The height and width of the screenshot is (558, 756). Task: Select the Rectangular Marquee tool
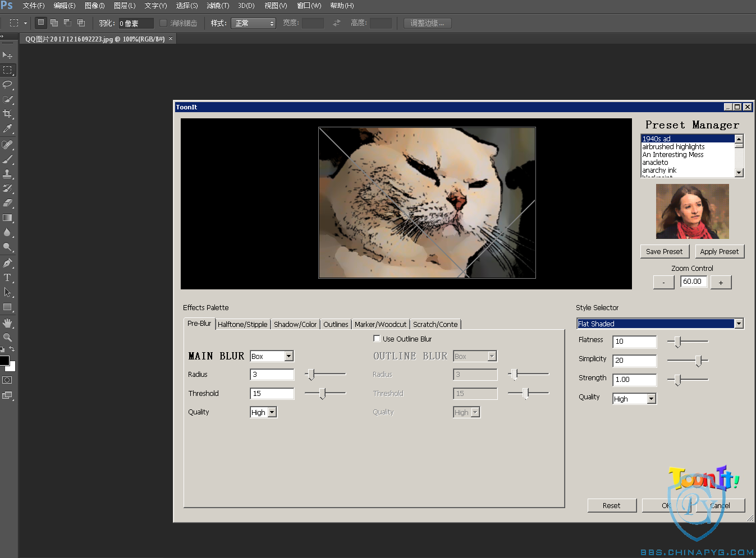pyautogui.click(x=7, y=70)
